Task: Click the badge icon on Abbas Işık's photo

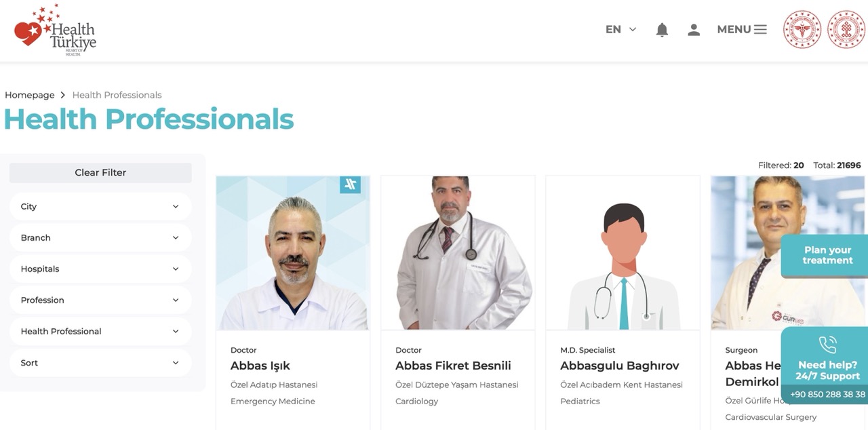Action: (350, 184)
